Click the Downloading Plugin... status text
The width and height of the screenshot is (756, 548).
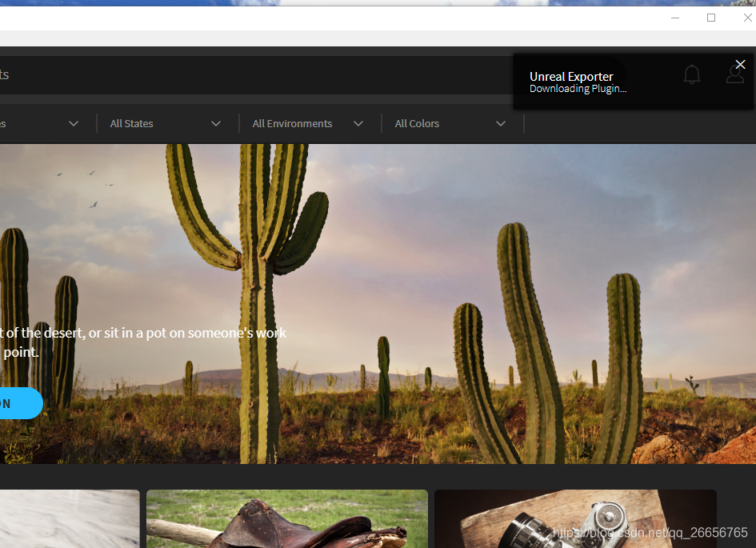click(x=578, y=89)
